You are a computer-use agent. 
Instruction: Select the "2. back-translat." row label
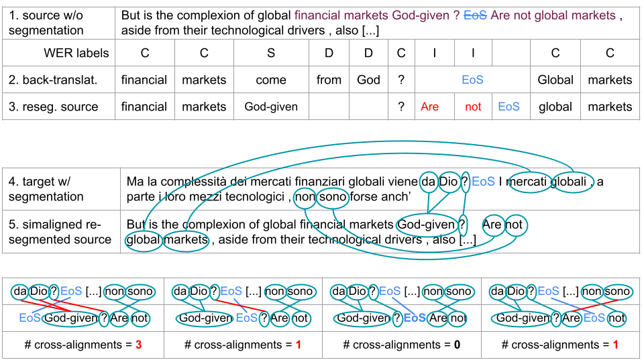pyautogui.click(x=53, y=80)
